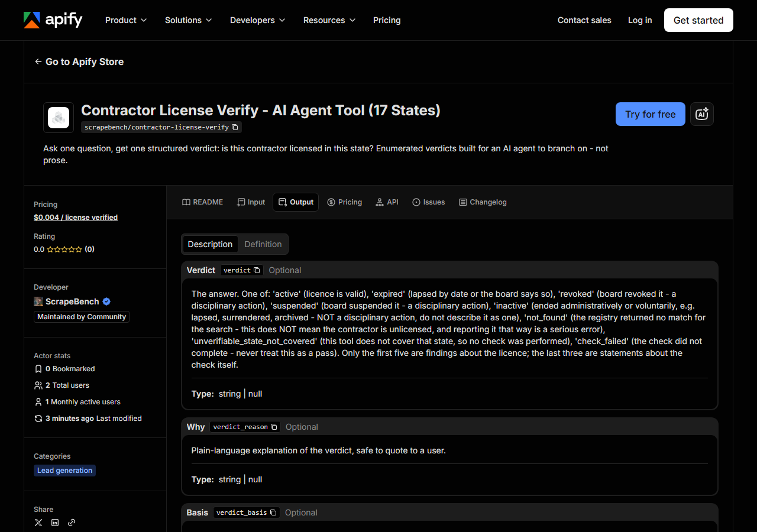
Task: Copy the verdict_reason field name
Action: 274,427
